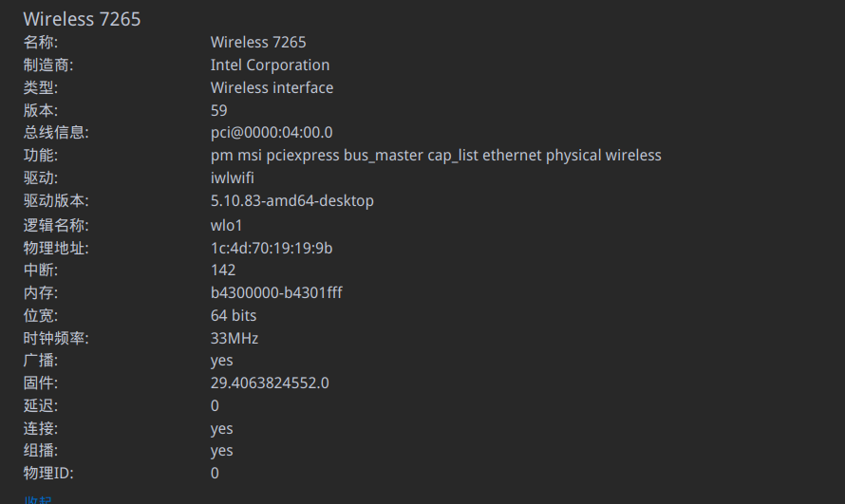Viewport: 845px width, 504px height.
Task: Click the interrupt value 142
Action: pos(222,271)
